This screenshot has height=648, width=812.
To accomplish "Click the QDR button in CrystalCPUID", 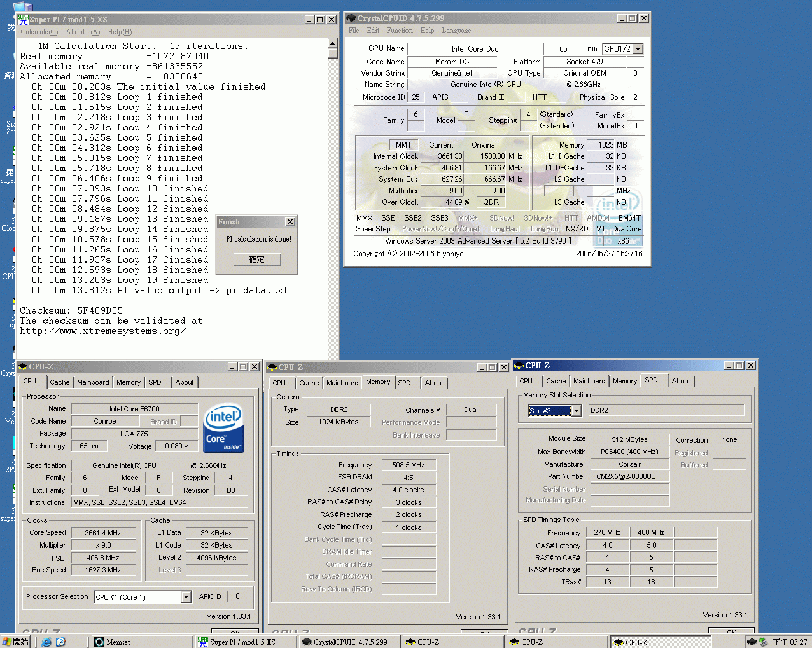I will [491, 202].
